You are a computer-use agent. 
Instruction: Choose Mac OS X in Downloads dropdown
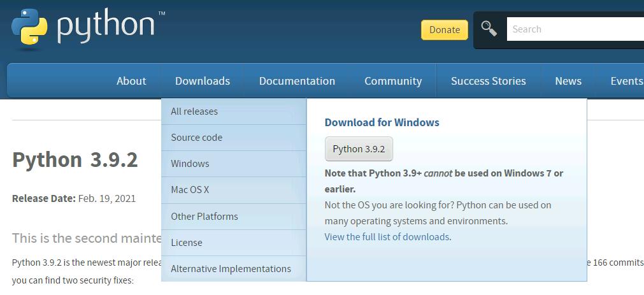pos(234,191)
